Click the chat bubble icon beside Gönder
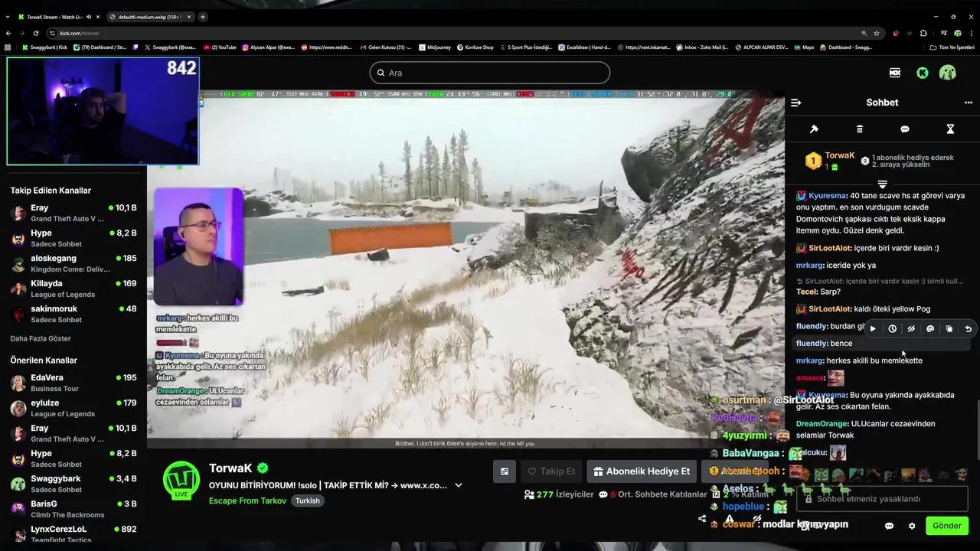The height and width of the screenshot is (551, 980). pos(889,526)
